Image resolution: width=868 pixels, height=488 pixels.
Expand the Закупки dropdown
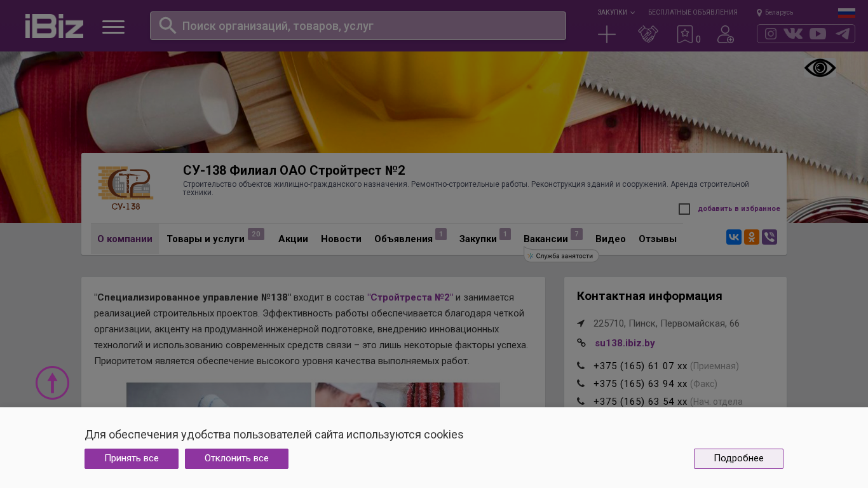(616, 13)
